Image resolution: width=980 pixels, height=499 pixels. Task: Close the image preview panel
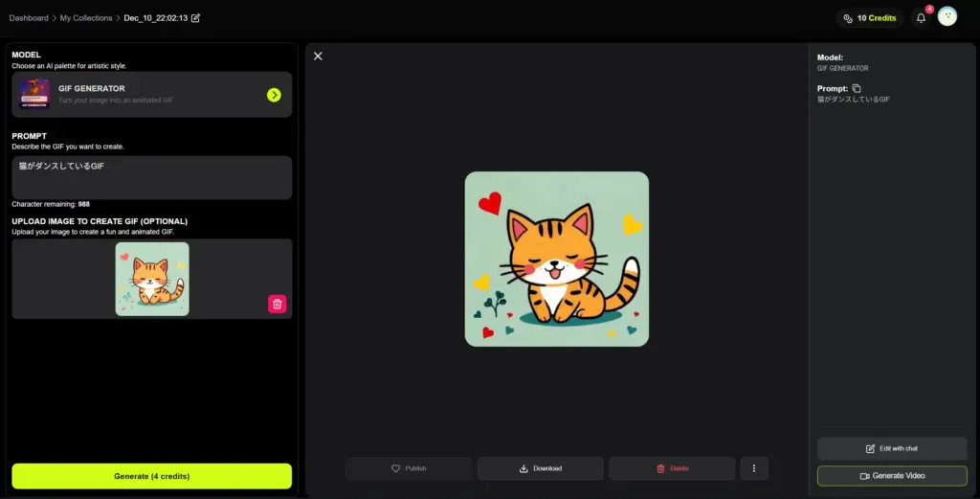tap(318, 57)
